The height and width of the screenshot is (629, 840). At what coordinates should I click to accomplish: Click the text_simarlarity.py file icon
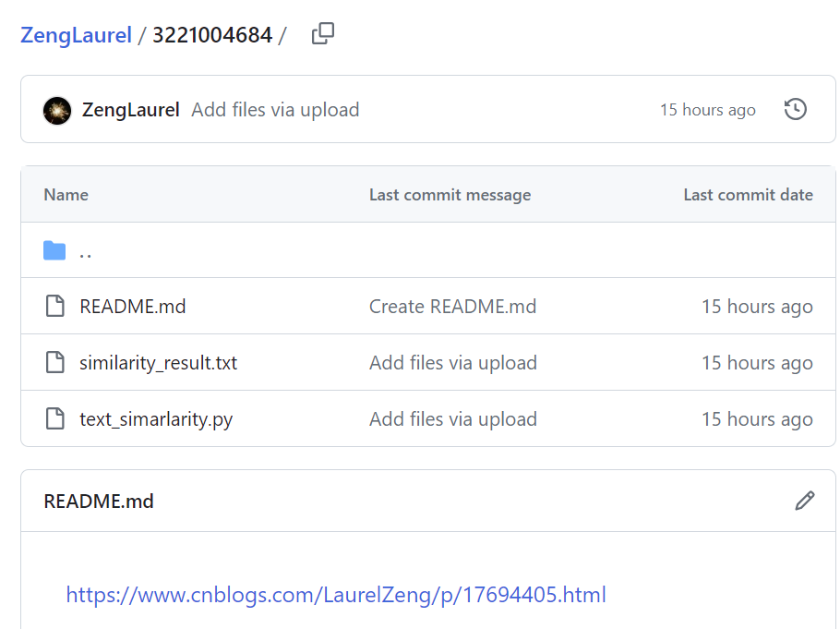55,419
